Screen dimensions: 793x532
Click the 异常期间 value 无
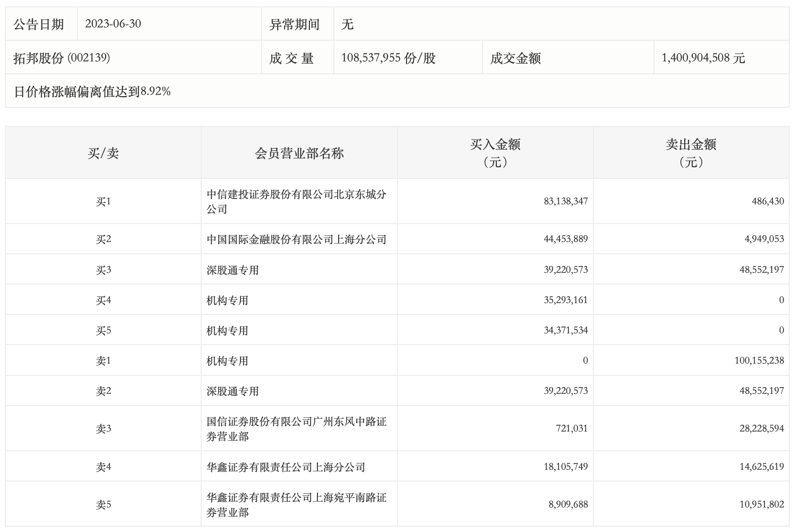coord(348,24)
